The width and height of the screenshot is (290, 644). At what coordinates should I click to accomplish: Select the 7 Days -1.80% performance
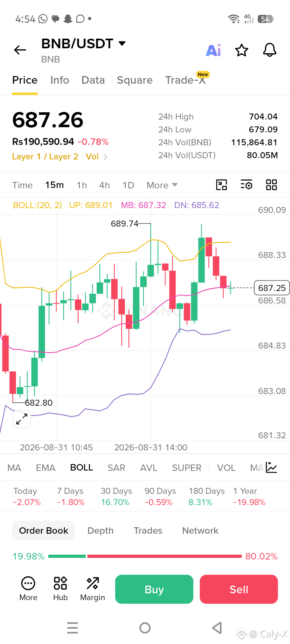coord(70,497)
